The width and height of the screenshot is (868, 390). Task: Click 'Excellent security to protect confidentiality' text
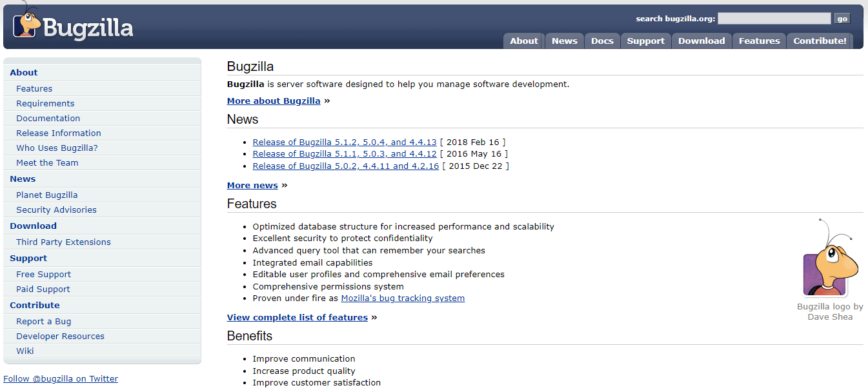pyautogui.click(x=343, y=238)
